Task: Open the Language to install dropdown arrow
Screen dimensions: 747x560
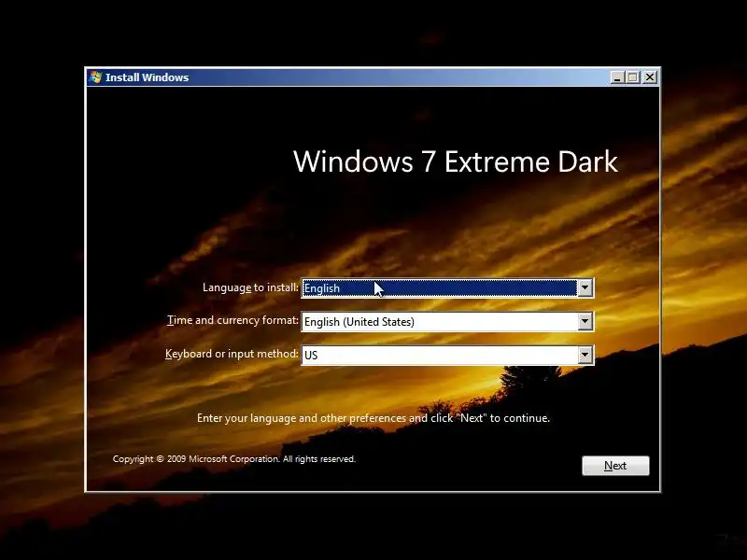Action: coord(585,288)
